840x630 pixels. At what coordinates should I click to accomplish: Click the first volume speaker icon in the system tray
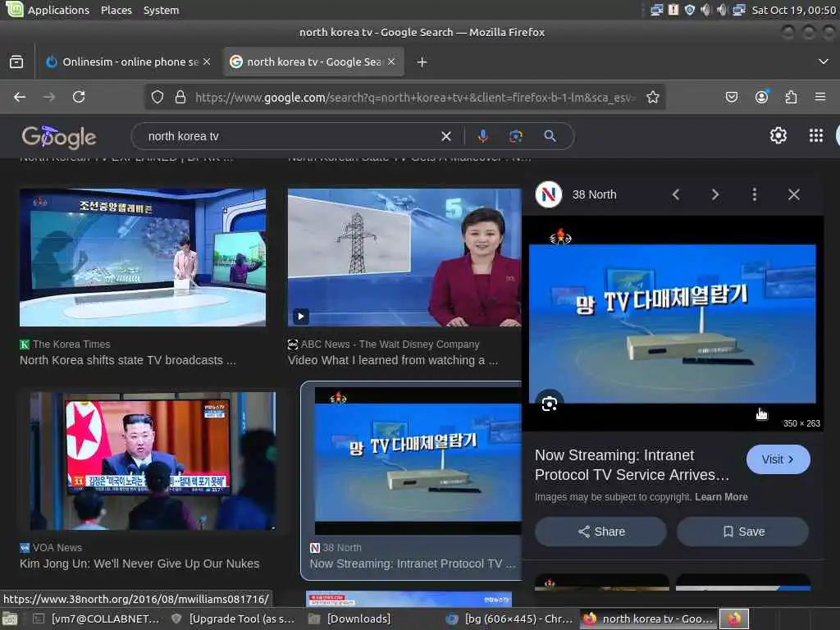pos(706,10)
